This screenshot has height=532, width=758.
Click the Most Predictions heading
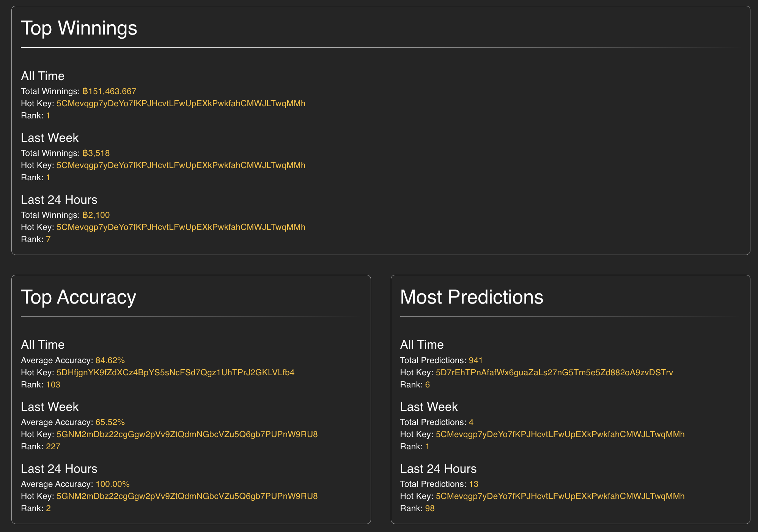point(472,297)
